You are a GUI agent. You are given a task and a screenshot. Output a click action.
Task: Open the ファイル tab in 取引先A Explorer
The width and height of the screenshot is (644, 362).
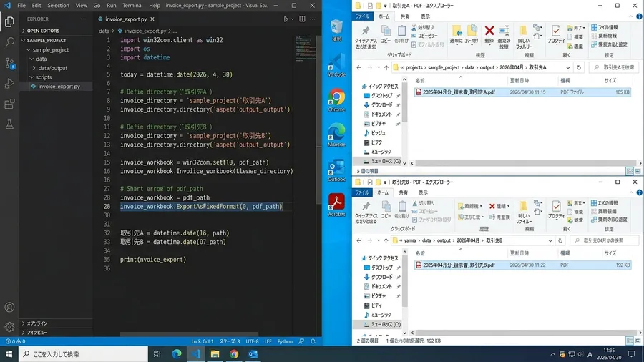click(x=362, y=16)
